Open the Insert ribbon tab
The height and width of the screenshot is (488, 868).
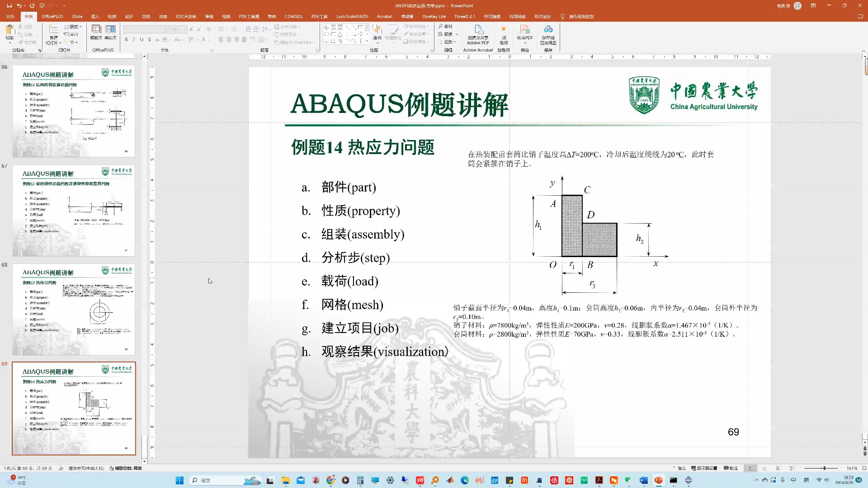click(95, 17)
